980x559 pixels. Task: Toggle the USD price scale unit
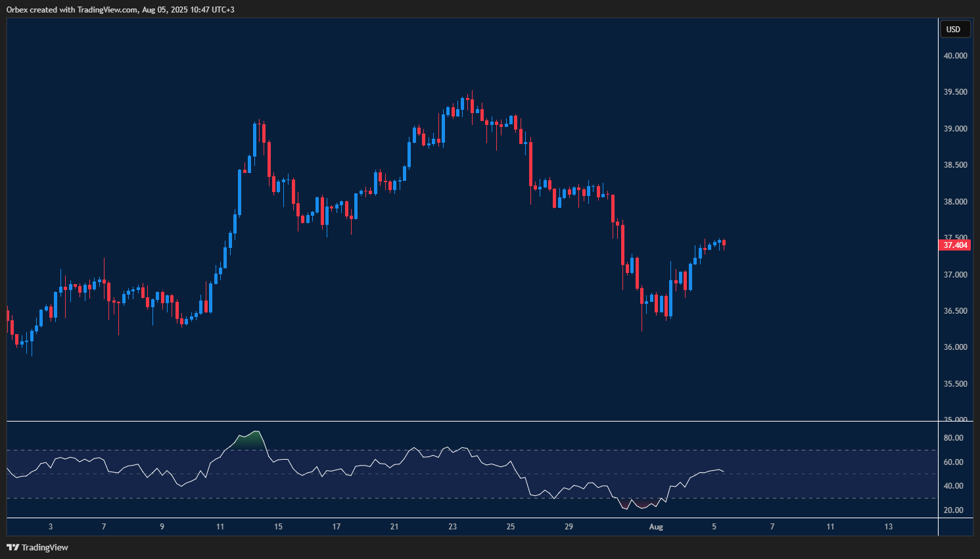point(955,29)
